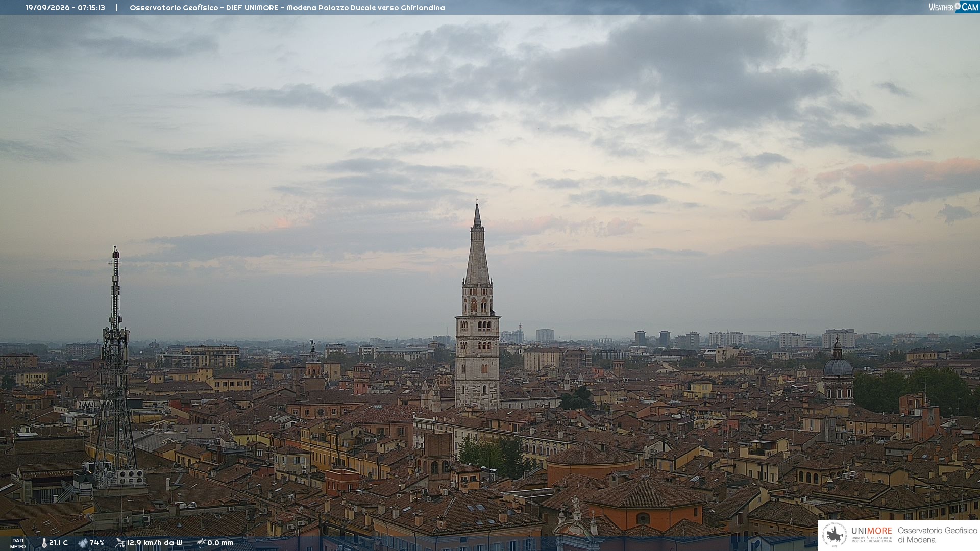
Task: Click the rain umbrella icon
Action: tap(201, 543)
